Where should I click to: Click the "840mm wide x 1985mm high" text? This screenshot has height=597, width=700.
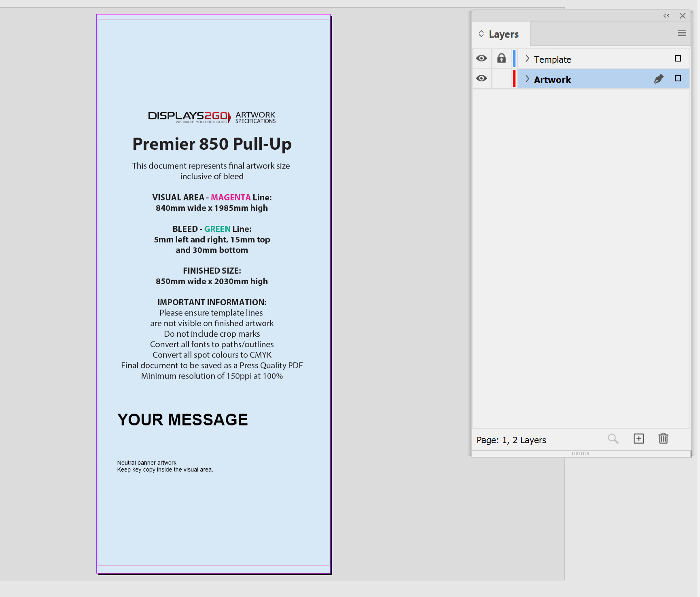(212, 208)
